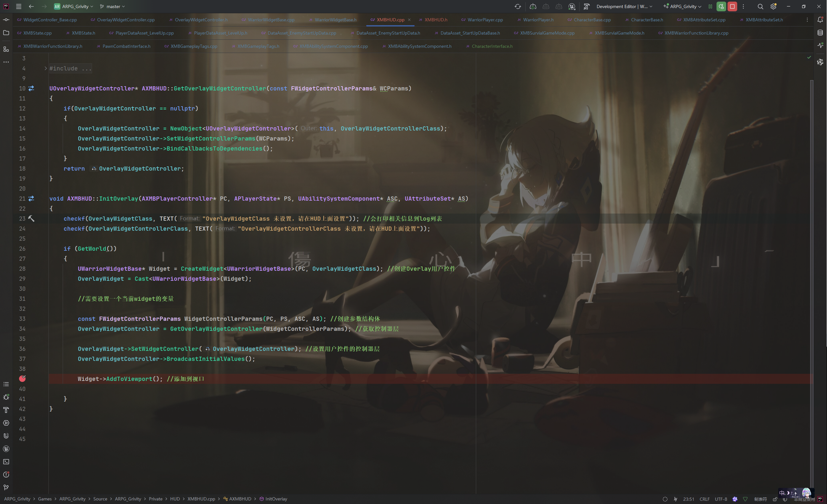The height and width of the screenshot is (504, 827).
Task: Open the main hamburger menu
Action: pos(19,6)
